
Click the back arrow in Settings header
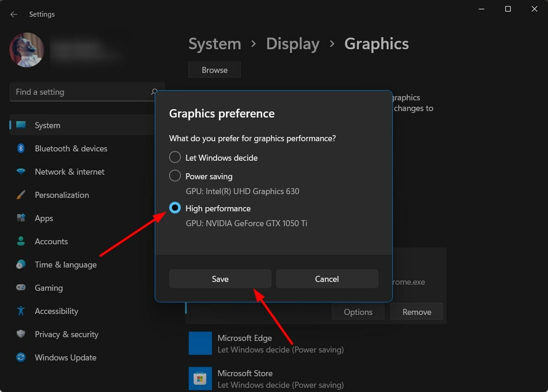14,14
